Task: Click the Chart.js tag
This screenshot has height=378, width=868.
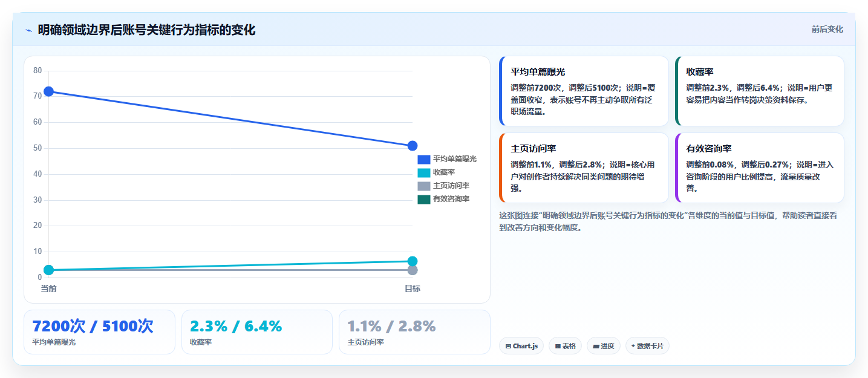Action: 521,346
